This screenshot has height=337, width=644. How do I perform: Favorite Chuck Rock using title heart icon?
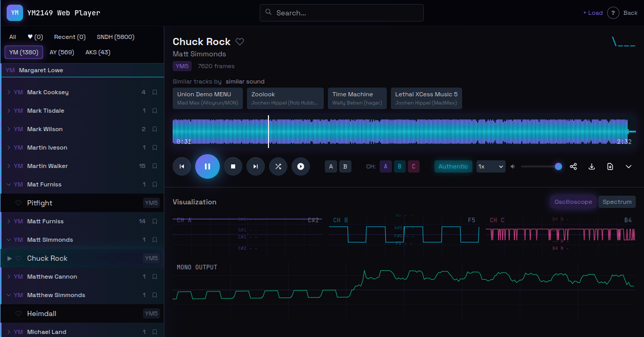(x=240, y=42)
